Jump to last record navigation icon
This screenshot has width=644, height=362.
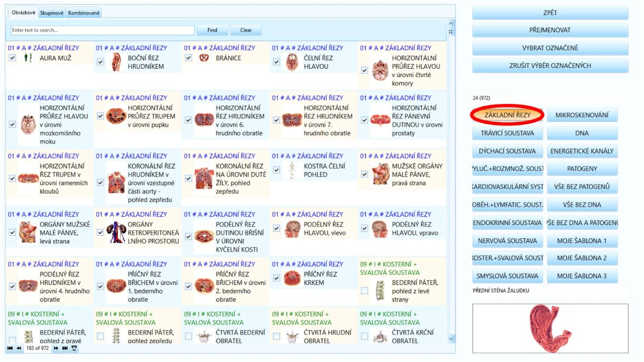tap(65, 348)
